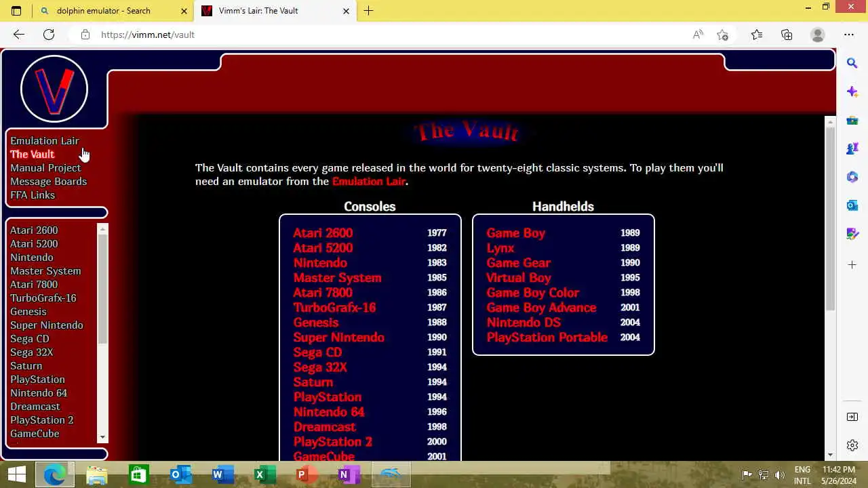View site information lock icon
The image size is (868, 488).
[85, 35]
